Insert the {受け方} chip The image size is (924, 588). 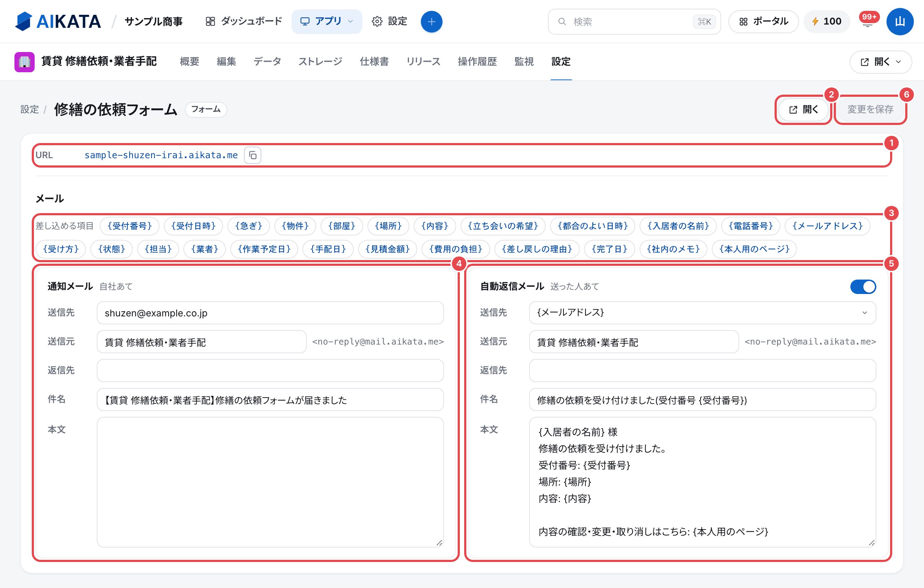tap(61, 249)
